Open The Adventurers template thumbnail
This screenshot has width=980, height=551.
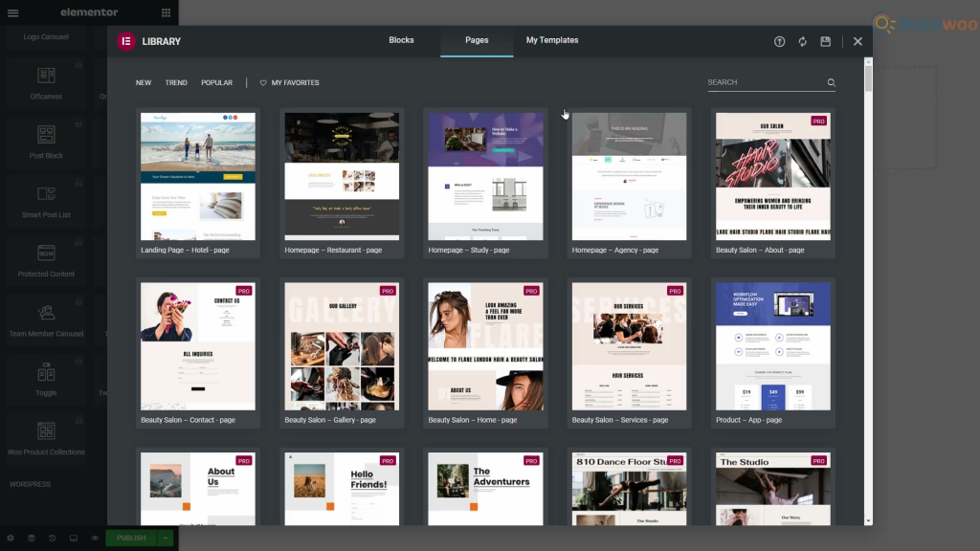pos(485,489)
